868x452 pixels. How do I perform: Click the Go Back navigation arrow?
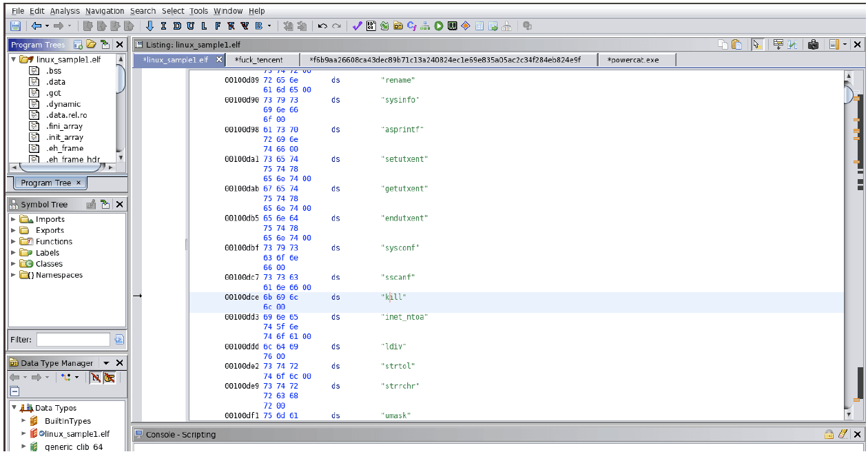[36, 26]
